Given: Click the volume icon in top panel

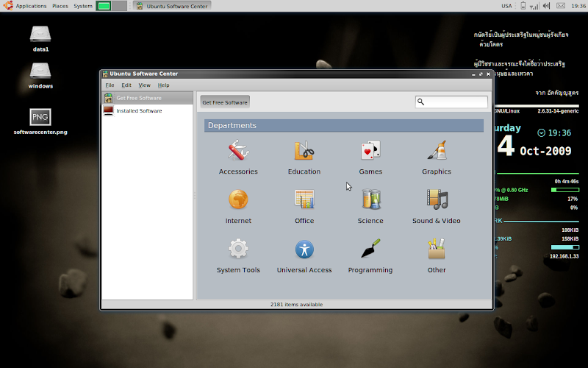Looking at the screenshot, I should (547, 6).
